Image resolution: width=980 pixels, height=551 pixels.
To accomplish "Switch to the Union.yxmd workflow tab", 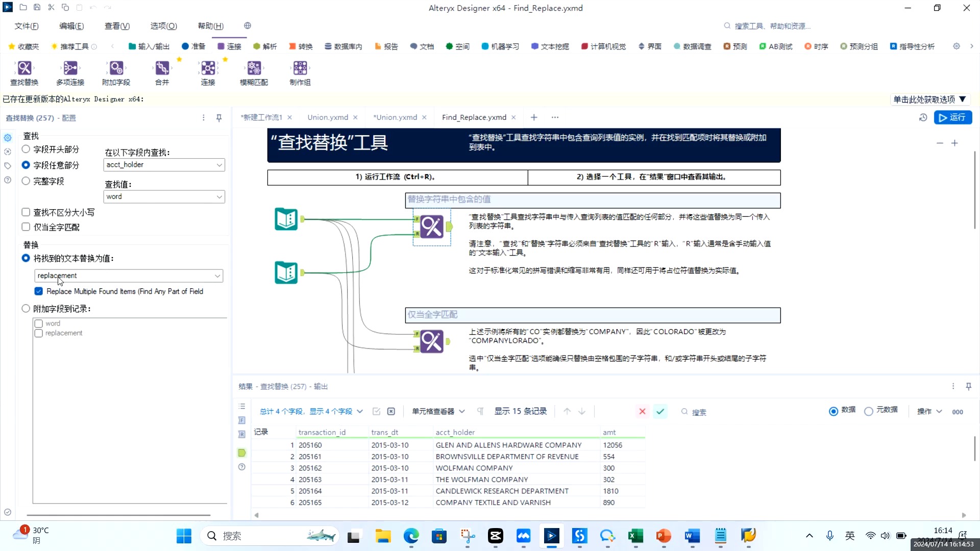I will pos(328,117).
